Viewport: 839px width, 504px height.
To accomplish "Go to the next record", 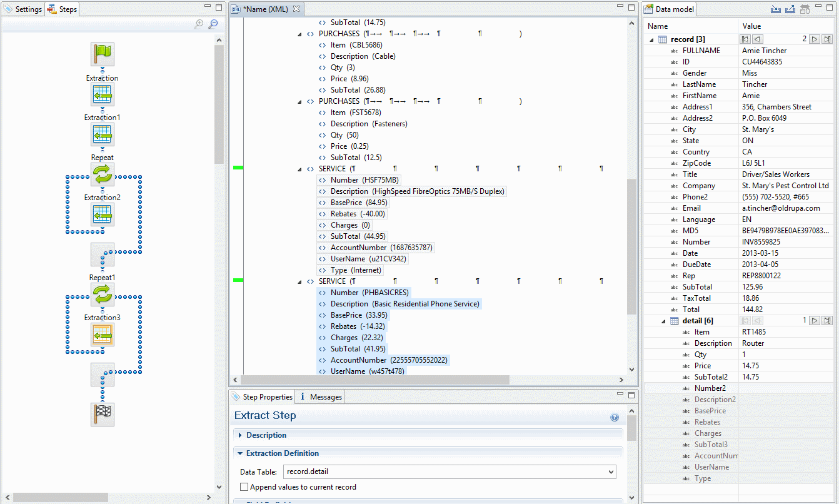I will coord(814,39).
